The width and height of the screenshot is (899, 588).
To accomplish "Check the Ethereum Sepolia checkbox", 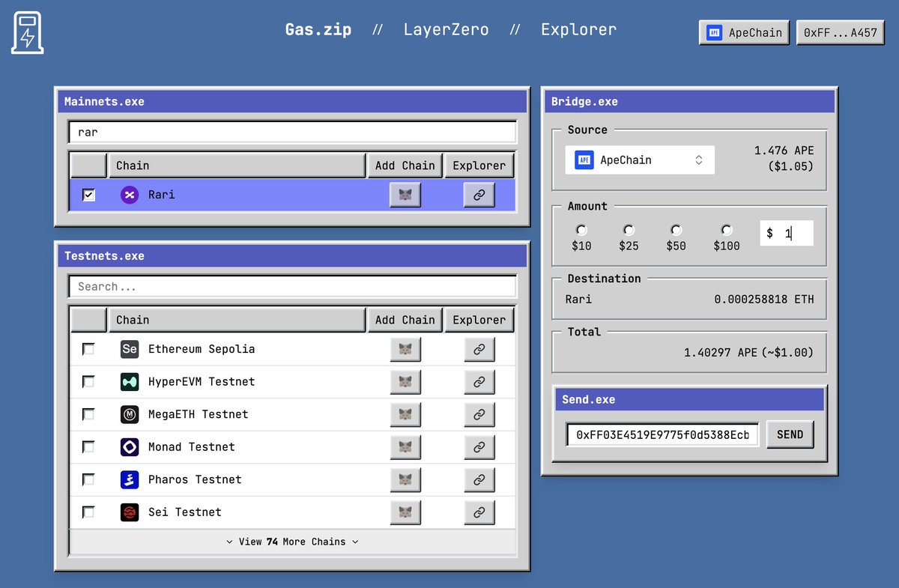I will coord(88,349).
